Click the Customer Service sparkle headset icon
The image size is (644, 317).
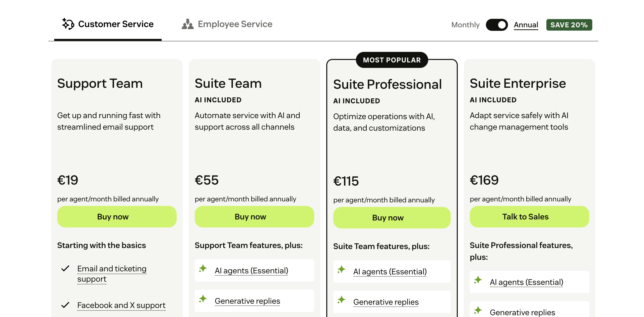pos(68,24)
